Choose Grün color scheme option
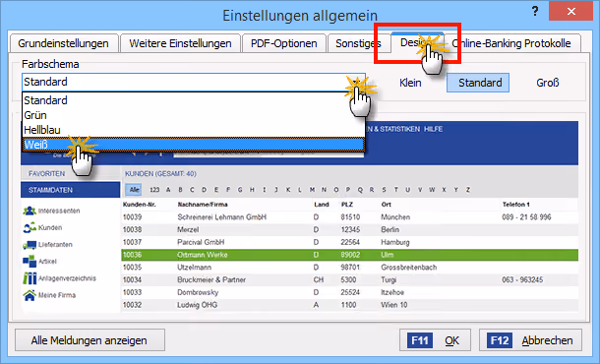 pos(194,115)
